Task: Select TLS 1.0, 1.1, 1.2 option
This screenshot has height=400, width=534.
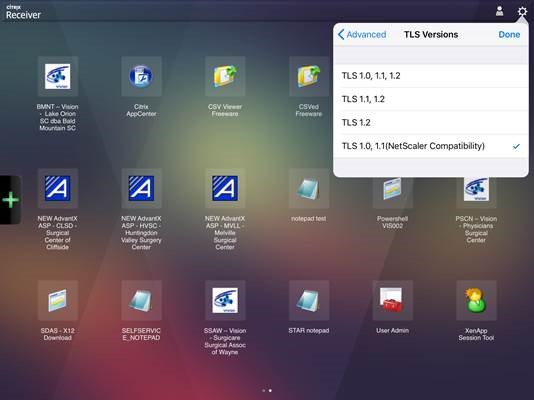Action: pos(431,76)
